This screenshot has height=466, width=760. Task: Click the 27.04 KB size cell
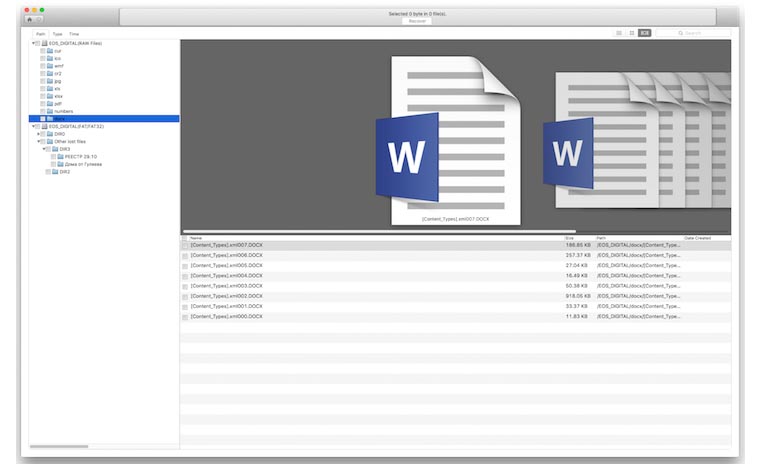[576, 265]
